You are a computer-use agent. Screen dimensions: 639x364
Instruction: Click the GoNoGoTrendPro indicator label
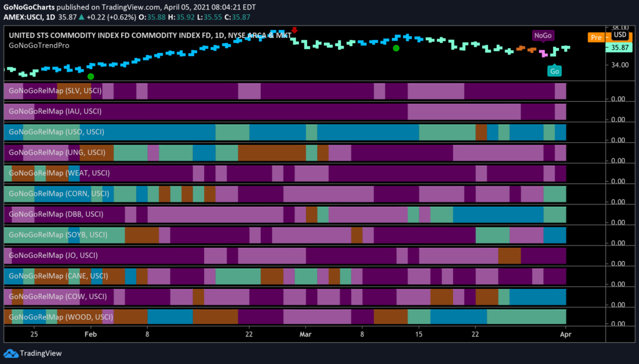pyautogui.click(x=39, y=45)
